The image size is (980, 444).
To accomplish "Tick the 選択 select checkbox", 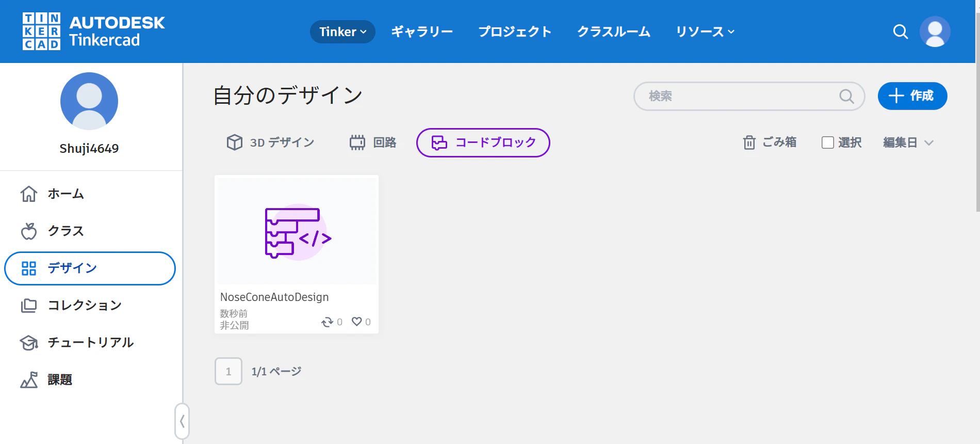I will pos(827,142).
